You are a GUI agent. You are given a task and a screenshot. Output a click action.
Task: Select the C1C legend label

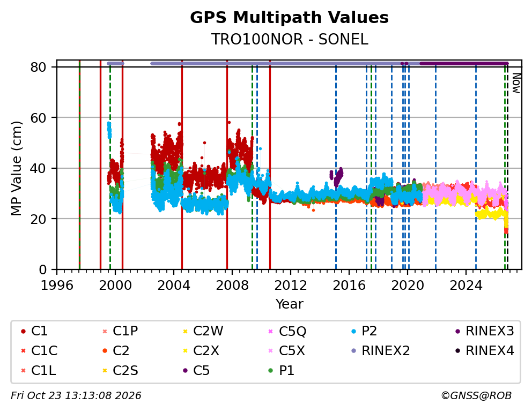tap(45, 351)
